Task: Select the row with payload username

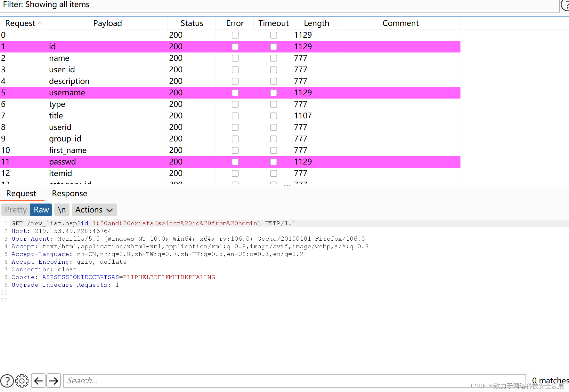Action: point(230,93)
